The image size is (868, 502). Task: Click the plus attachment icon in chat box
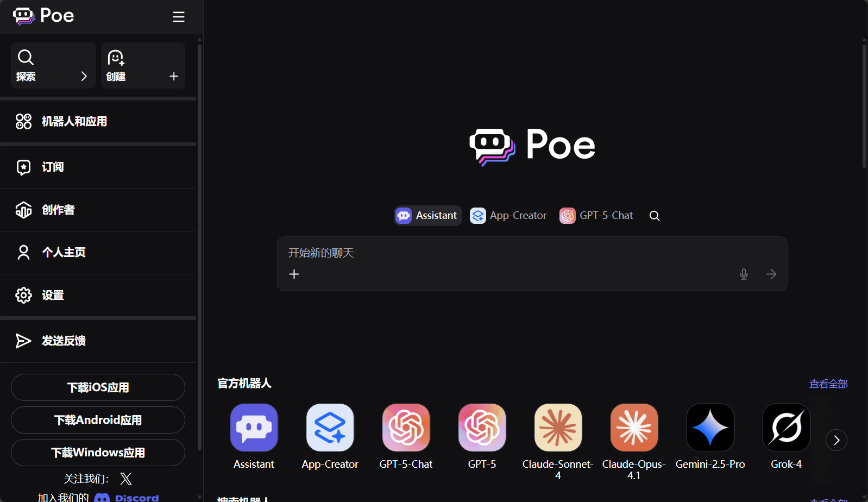(x=294, y=274)
